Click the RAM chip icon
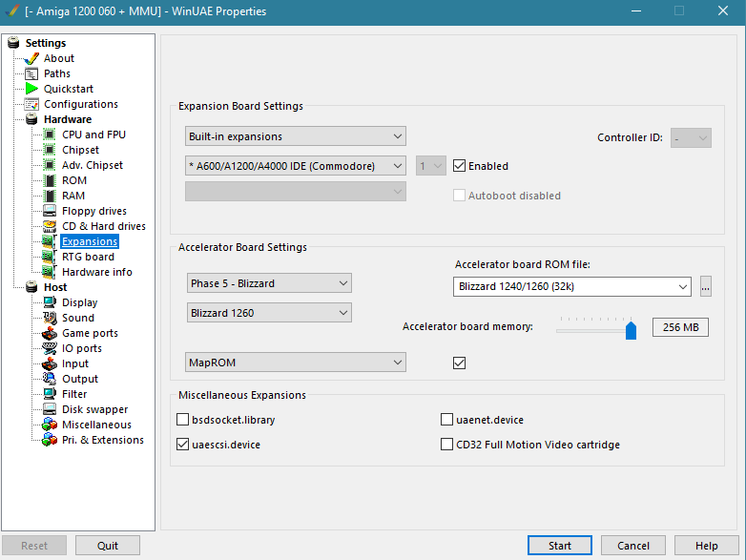 pyautogui.click(x=50, y=196)
